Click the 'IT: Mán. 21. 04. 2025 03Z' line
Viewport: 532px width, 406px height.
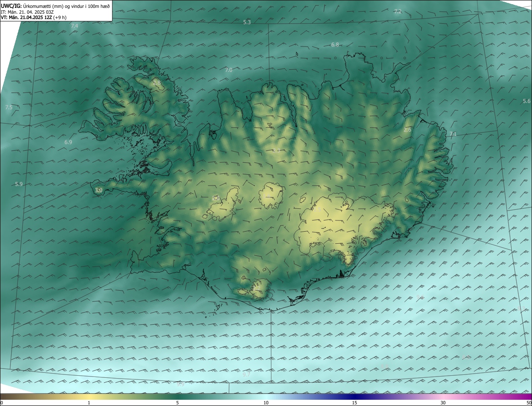tap(27, 12)
